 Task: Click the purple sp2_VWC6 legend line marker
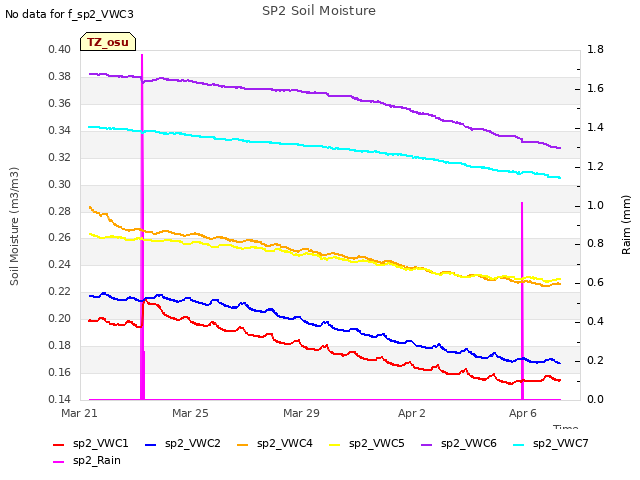coord(427,444)
